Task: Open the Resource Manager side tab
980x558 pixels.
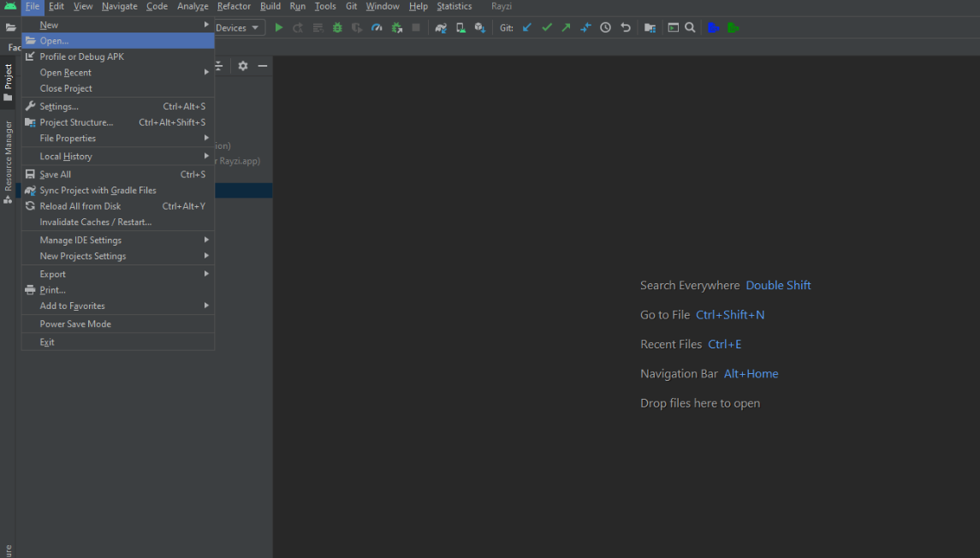Action: 9,160
